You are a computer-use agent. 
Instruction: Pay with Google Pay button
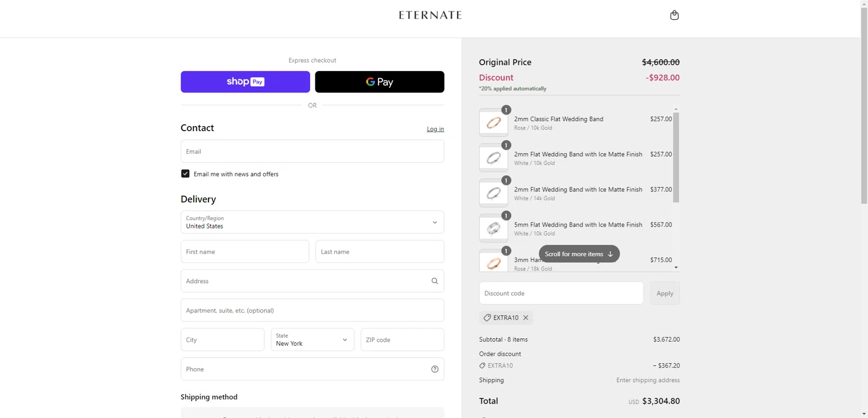(x=380, y=82)
